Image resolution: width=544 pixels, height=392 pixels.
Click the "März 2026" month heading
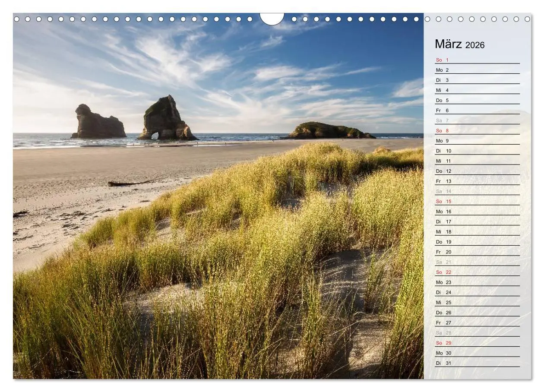pyautogui.click(x=459, y=44)
